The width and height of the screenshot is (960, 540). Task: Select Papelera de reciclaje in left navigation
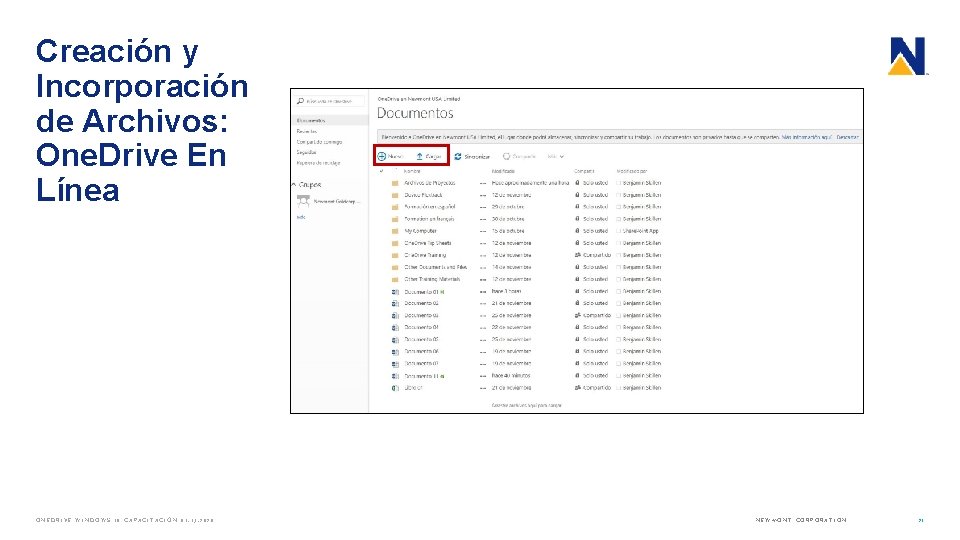click(318, 163)
